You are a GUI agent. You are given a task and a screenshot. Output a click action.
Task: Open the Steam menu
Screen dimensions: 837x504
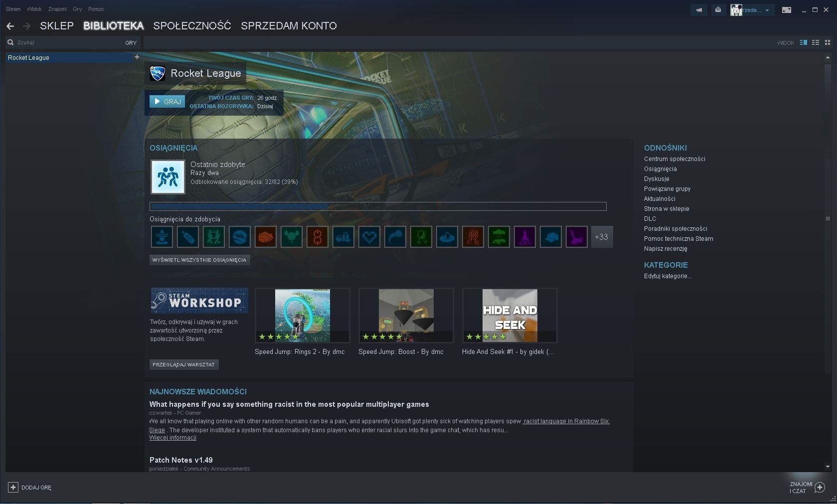click(13, 9)
